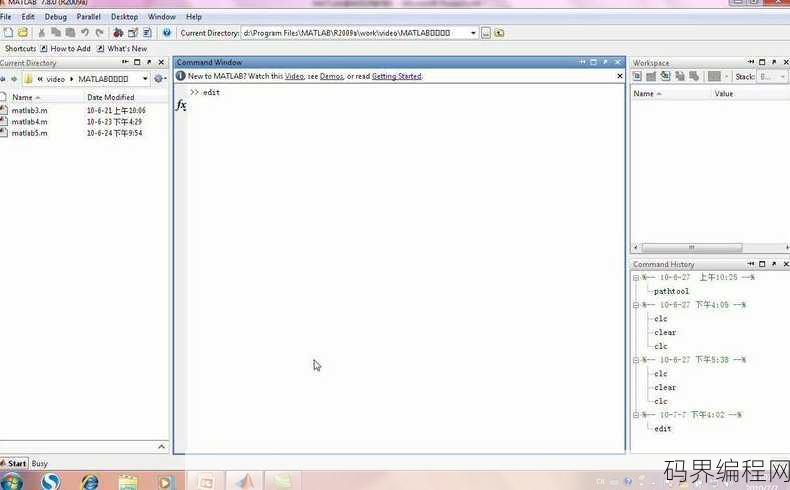
Task: Open Current Directory actions gear menu
Action: [160, 79]
